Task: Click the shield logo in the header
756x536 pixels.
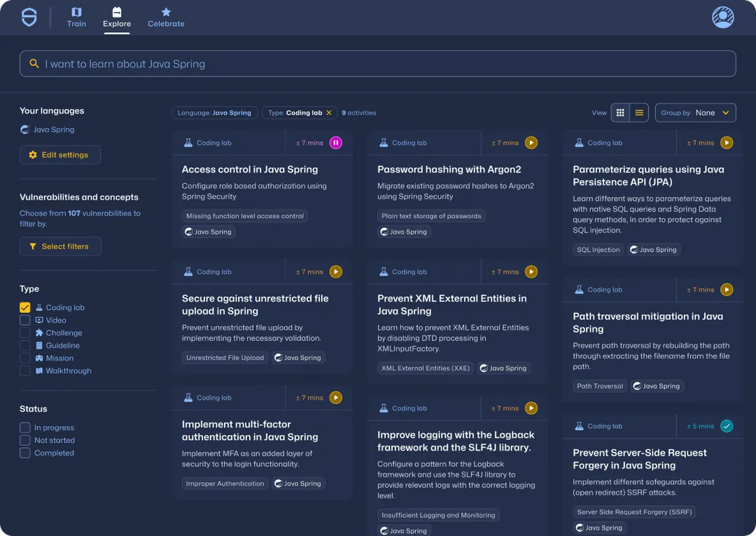Action: click(x=29, y=17)
